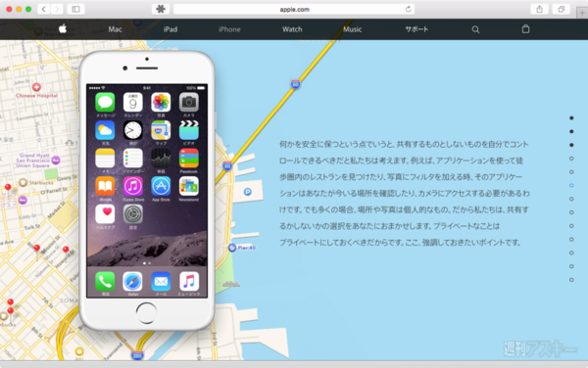Screen dimensions: 588x368
Task: Tap the Passbook app icon
Action: [x=188, y=158]
